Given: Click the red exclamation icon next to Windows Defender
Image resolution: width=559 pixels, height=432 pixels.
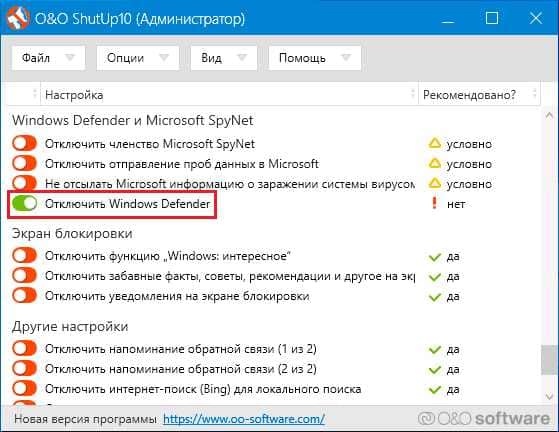Looking at the screenshot, I should click(434, 203).
